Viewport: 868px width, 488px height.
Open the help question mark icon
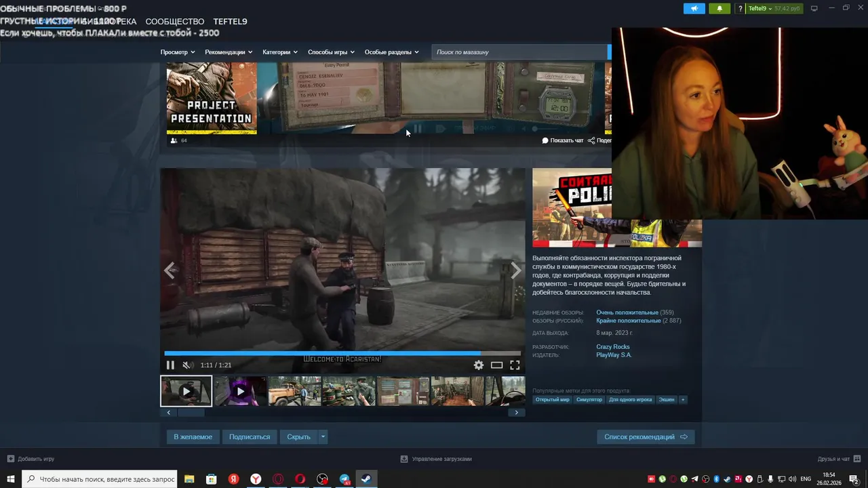(x=741, y=8)
